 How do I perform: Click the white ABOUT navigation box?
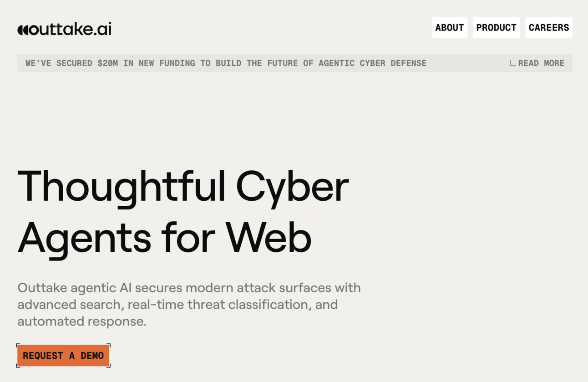(449, 27)
